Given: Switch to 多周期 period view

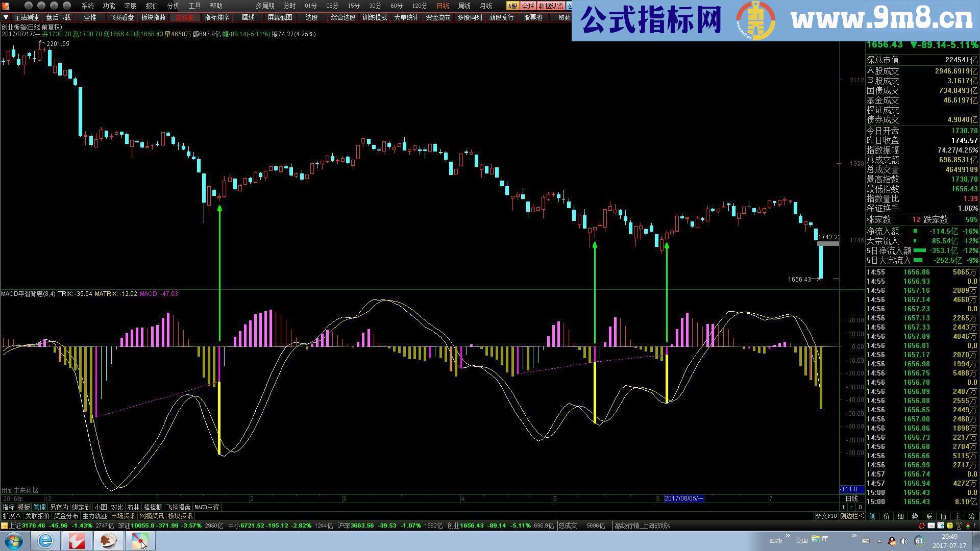Looking at the screenshot, I should [265, 6].
